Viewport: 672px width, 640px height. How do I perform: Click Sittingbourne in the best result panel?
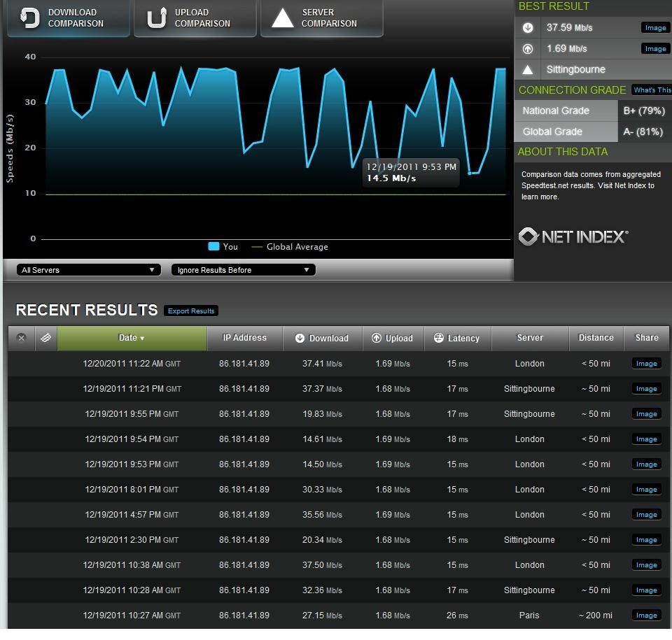point(575,69)
